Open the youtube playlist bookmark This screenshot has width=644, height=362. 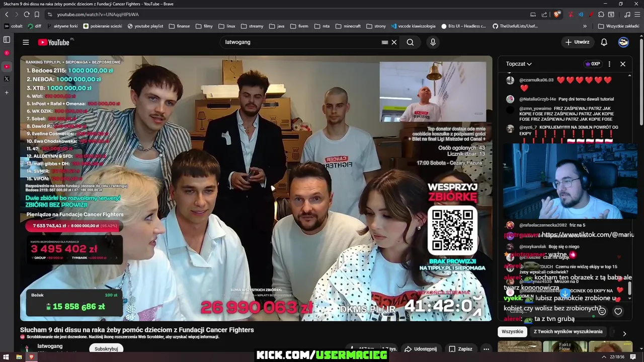pos(145,26)
